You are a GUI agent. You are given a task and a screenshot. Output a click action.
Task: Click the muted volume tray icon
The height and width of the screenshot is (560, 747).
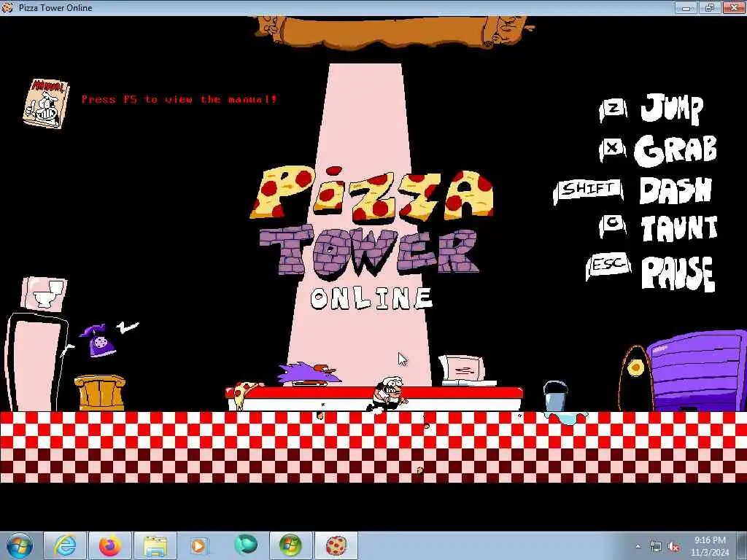(x=673, y=547)
